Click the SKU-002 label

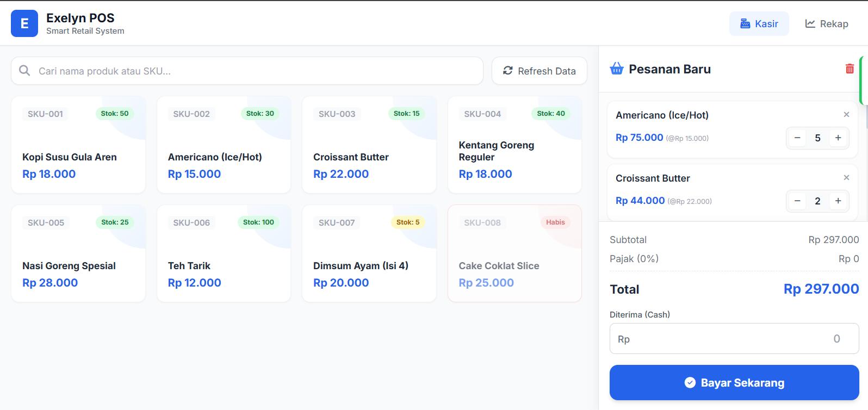tap(191, 114)
